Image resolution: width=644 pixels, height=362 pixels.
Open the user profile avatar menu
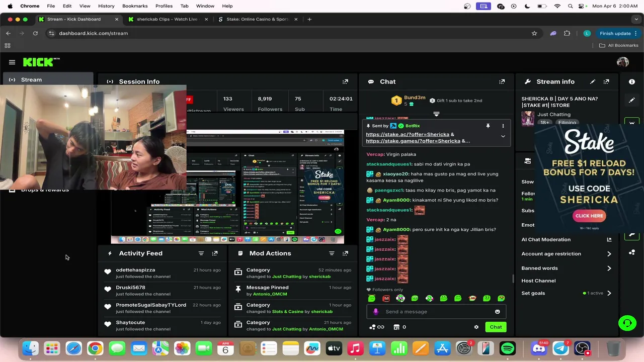pyautogui.click(x=623, y=62)
